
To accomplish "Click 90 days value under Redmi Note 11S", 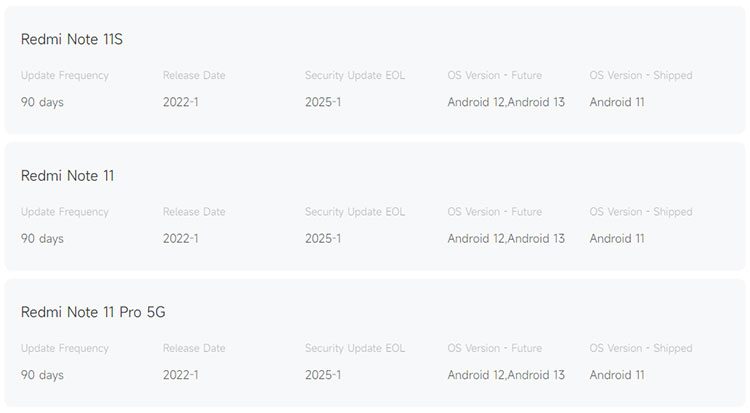I will [42, 102].
